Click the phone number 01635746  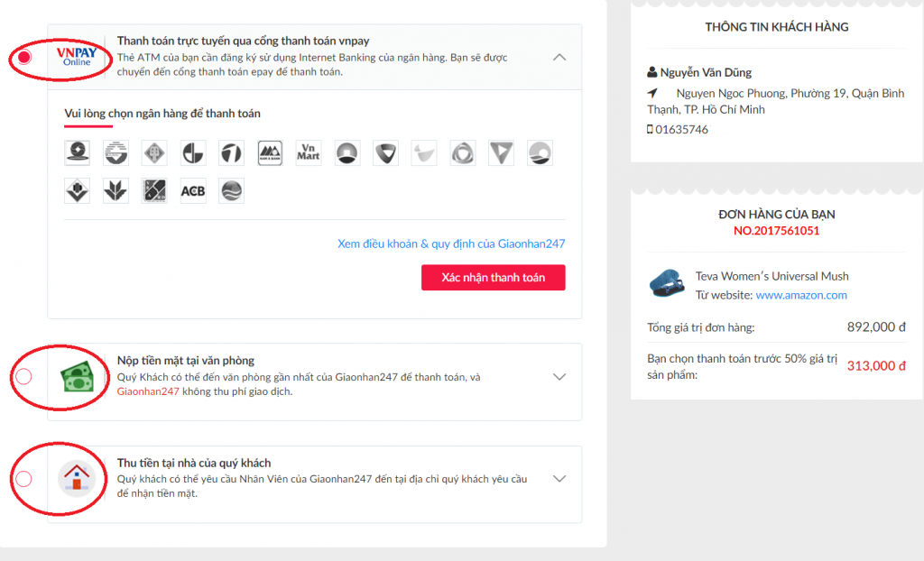(x=682, y=129)
